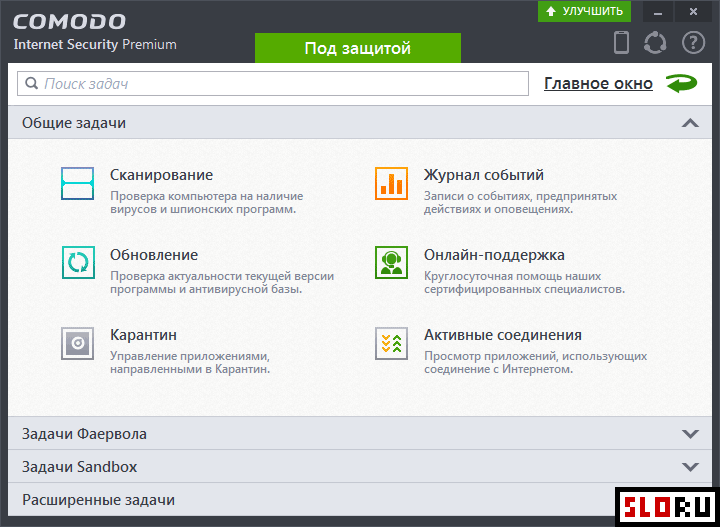The width and height of the screenshot is (720, 527).
Task: Click the Онлайн-поддержка task title
Action: (494, 255)
